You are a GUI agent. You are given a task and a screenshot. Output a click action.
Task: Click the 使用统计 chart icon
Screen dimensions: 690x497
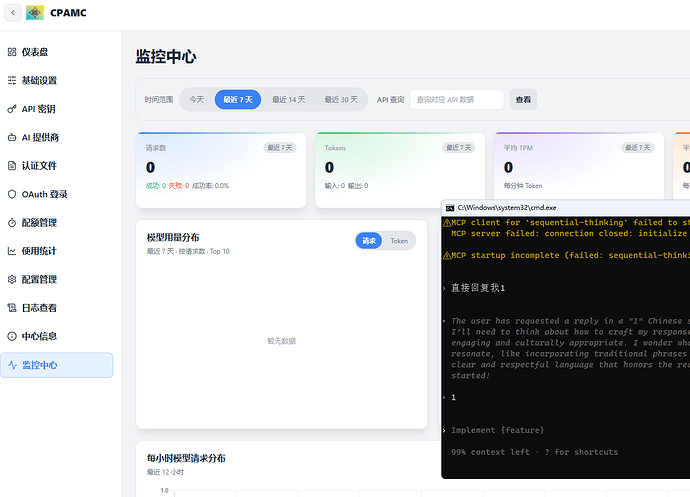(12, 251)
